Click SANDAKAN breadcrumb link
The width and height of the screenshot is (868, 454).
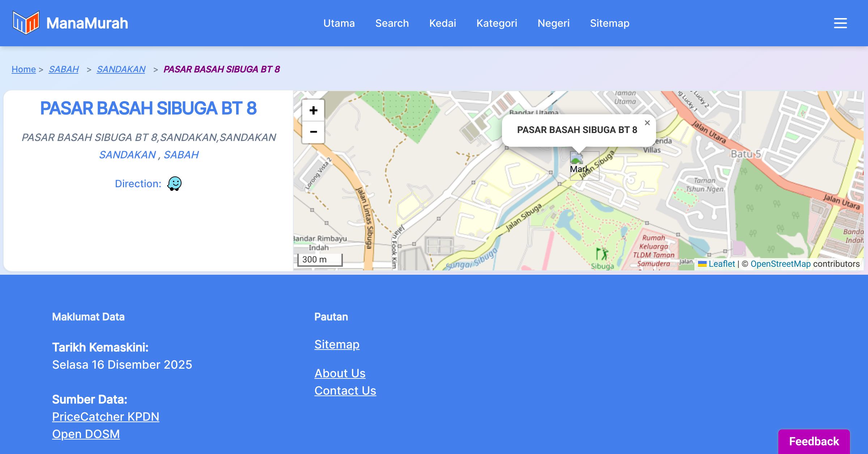pos(121,69)
